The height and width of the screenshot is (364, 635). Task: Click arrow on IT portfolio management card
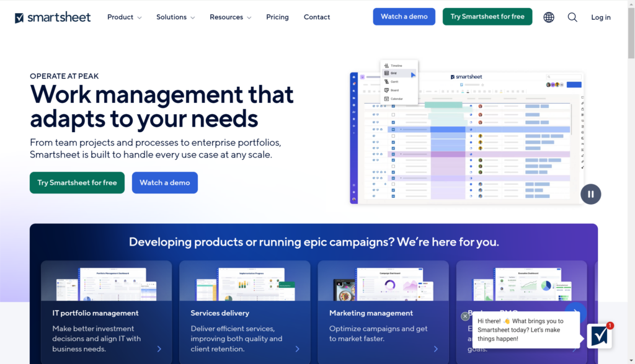coord(159,349)
